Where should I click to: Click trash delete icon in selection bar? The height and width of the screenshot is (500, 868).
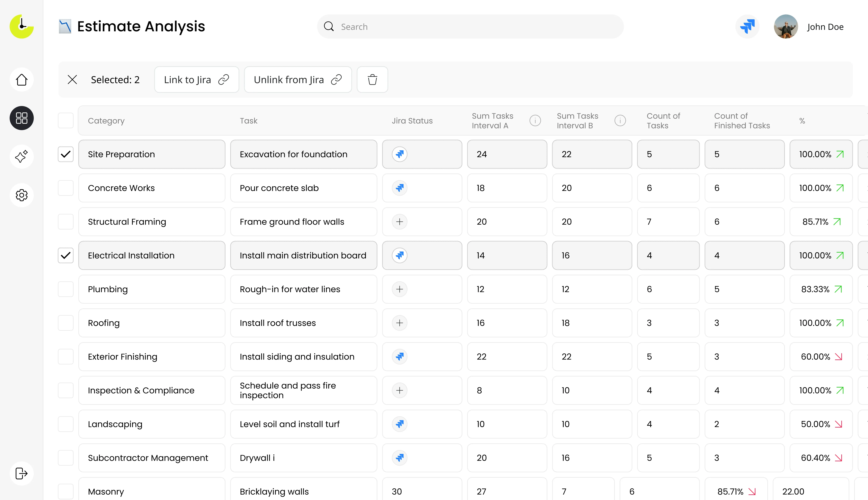(372, 80)
